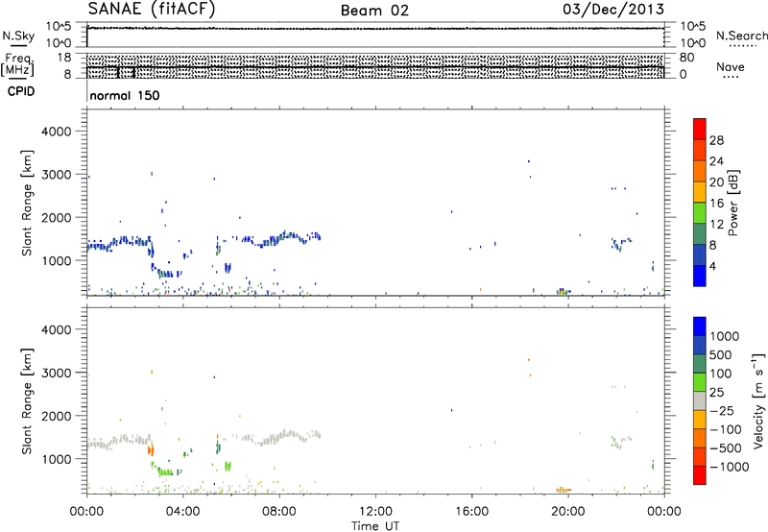Select the 04:00 time tick label

(x=182, y=512)
